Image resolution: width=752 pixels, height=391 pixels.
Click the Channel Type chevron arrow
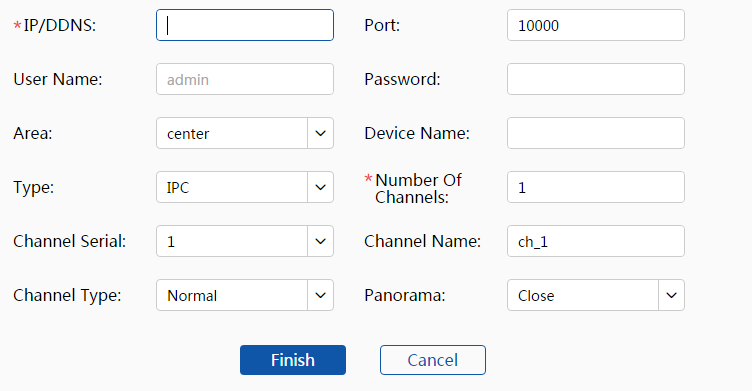320,296
